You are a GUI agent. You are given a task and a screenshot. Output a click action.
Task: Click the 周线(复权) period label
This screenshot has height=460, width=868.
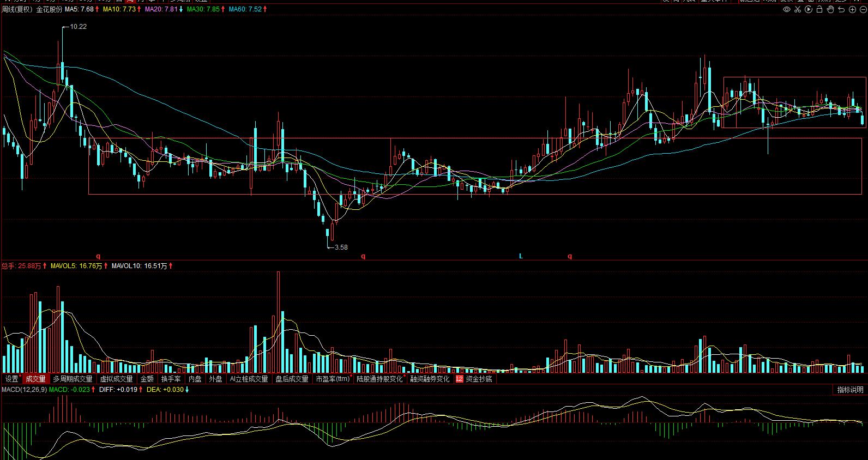pyautogui.click(x=17, y=9)
